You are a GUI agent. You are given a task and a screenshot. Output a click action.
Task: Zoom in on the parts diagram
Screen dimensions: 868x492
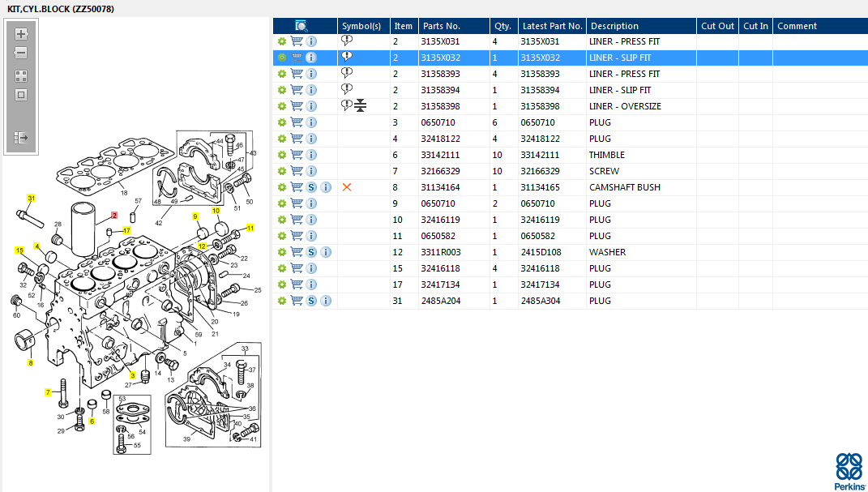click(21, 34)
